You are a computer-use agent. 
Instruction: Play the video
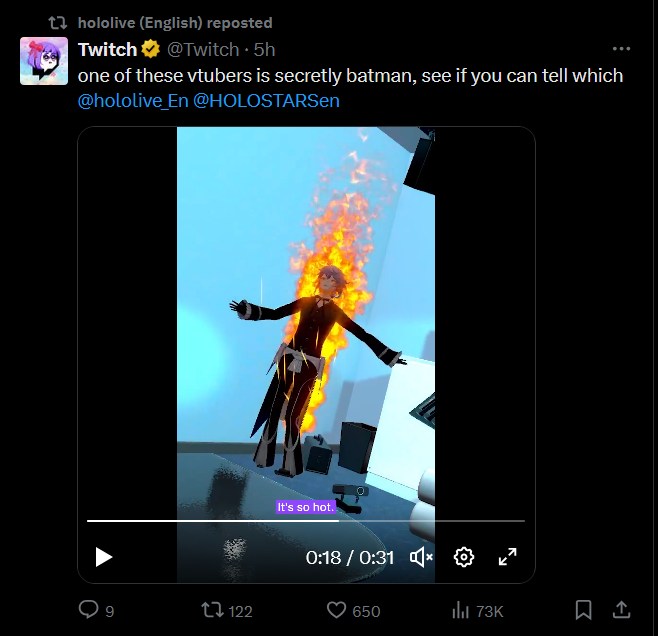(x=104, y=557)
